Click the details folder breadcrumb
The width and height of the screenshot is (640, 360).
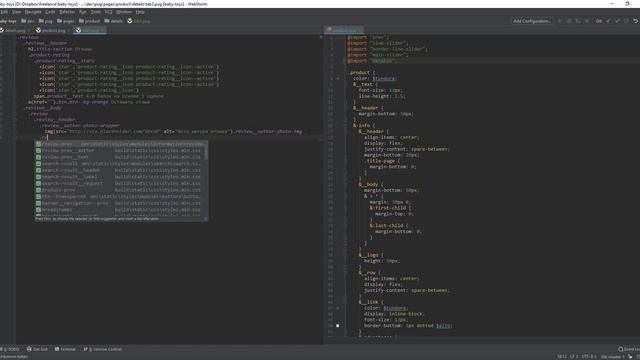coord(113,21)
